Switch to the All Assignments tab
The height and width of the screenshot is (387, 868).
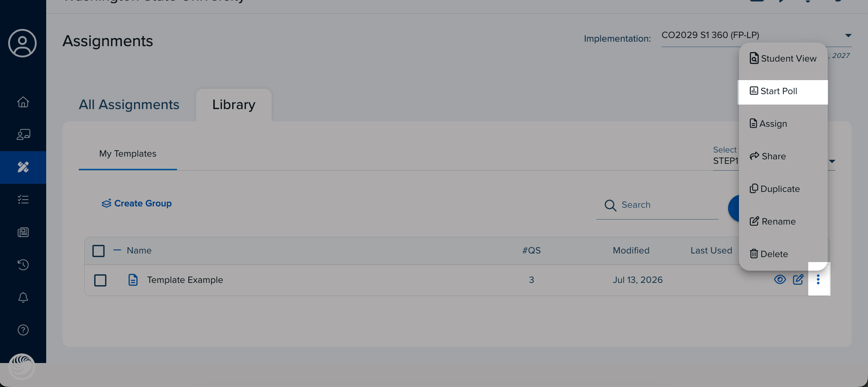coord(129,105)
